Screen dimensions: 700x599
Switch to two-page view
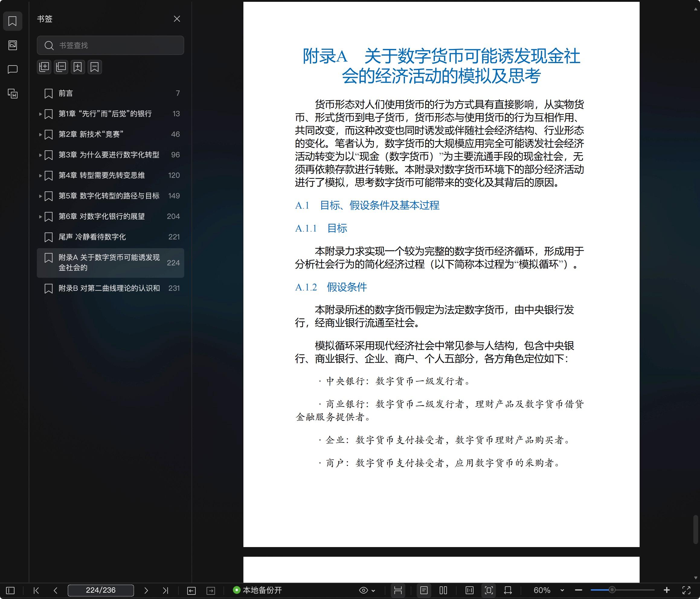(x=443, y=590)
